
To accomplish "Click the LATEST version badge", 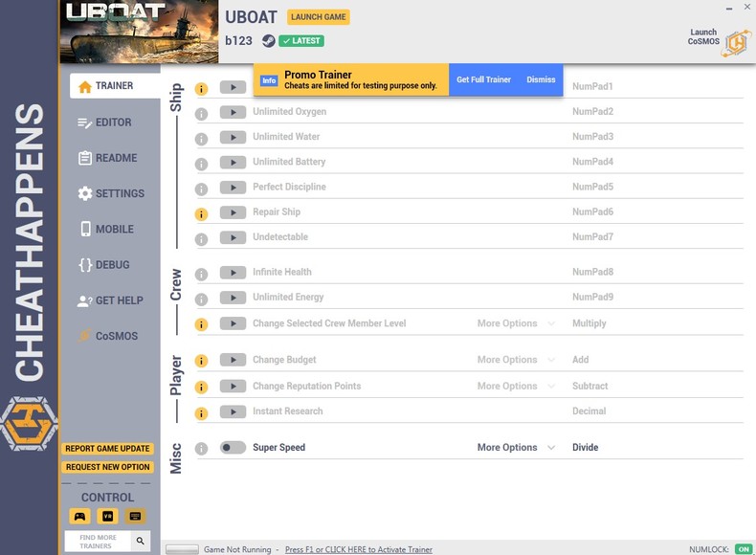I will pos(301,41).
